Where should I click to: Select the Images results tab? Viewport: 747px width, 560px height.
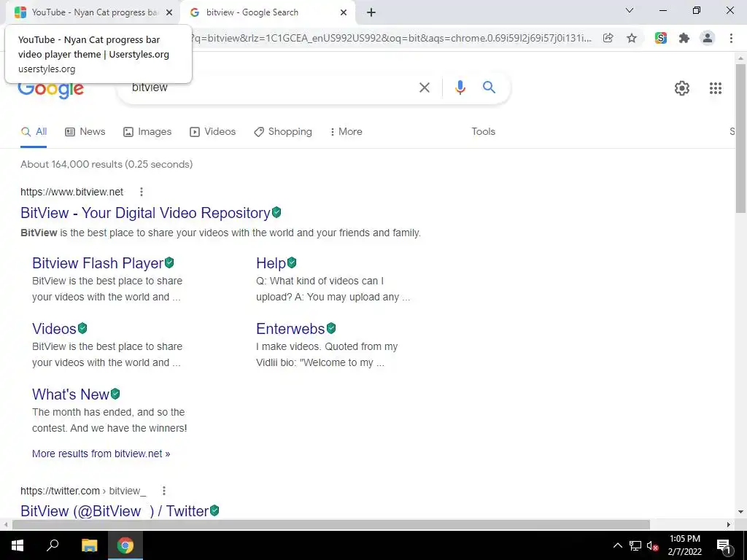click(x=147, y=132)
